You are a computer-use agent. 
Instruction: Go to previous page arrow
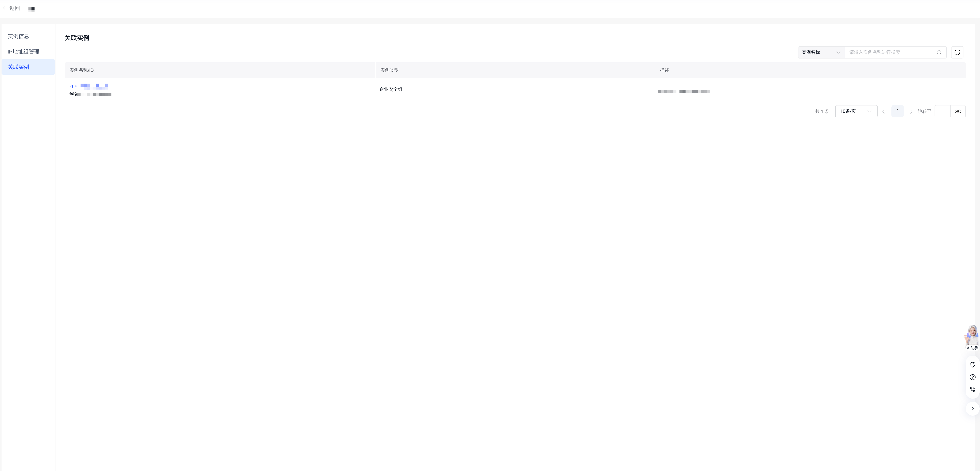coord(883,112)
